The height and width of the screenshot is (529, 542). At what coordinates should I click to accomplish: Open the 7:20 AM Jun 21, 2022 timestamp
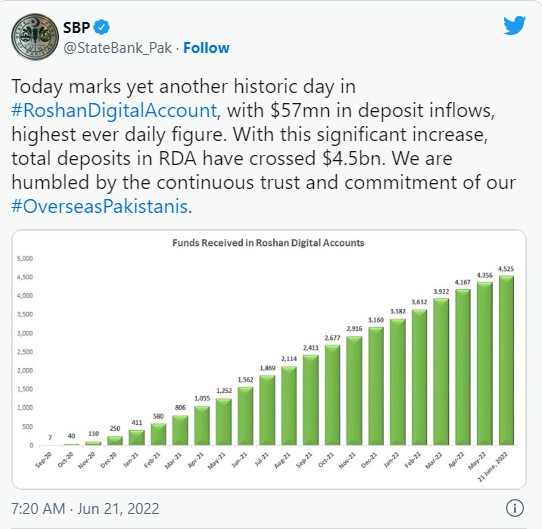(x=85, y=508)
